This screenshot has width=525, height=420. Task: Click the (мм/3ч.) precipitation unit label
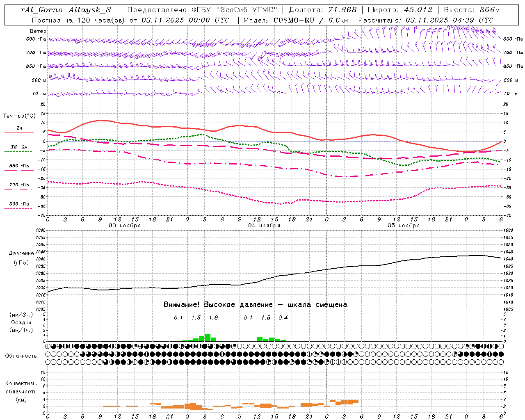[x=21, y=315]
